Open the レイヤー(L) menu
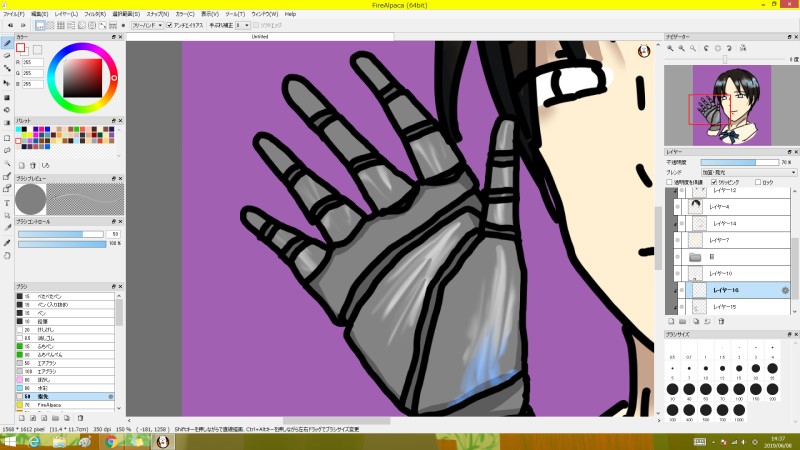 pos(66,14)
